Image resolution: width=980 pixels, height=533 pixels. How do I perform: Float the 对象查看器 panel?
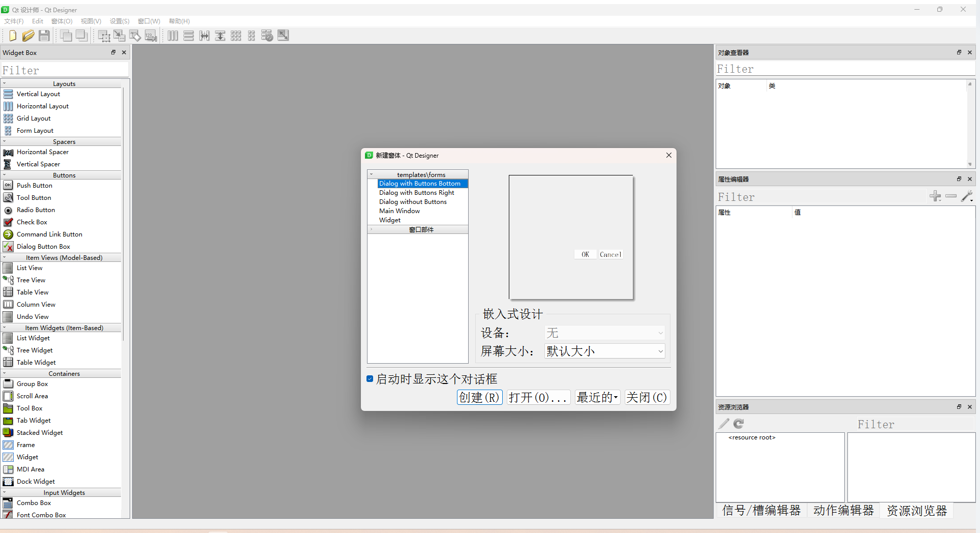(x=959, y=52)
